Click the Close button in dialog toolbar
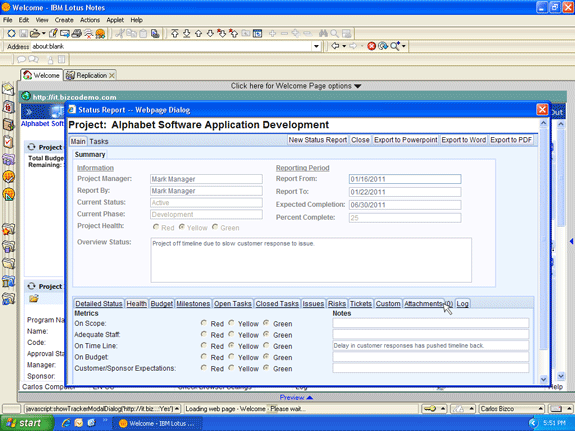Screen dimensions: 575x431 click(360, 140)
